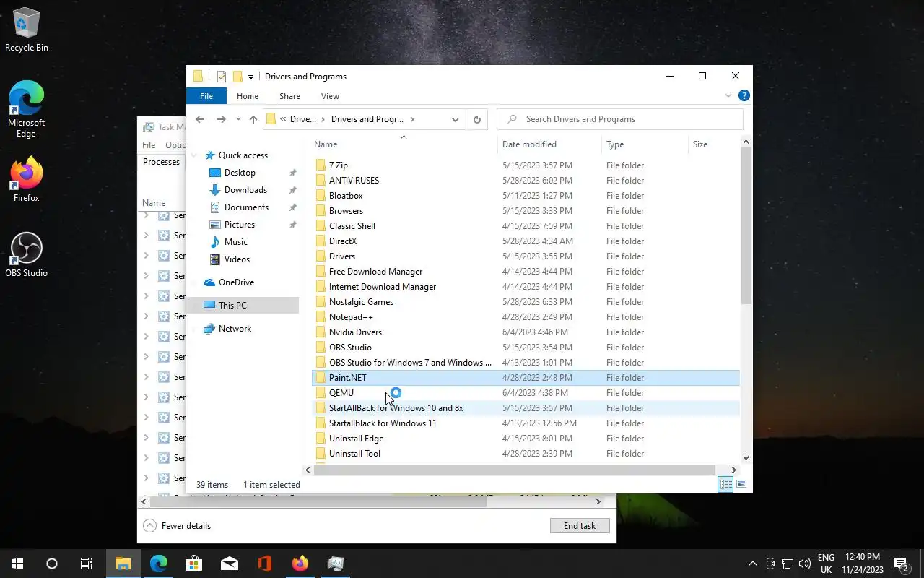
Task: Click the volume speaker tray icon
Action: tap(805, 564)
